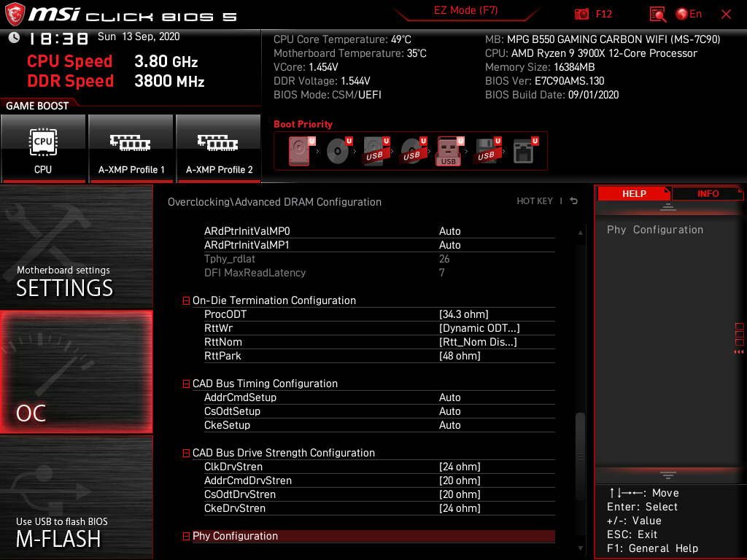The height and width of the screenshot is (560, 747).
Task: Close the BIOS with the X icon
Action: coord(726,15)
